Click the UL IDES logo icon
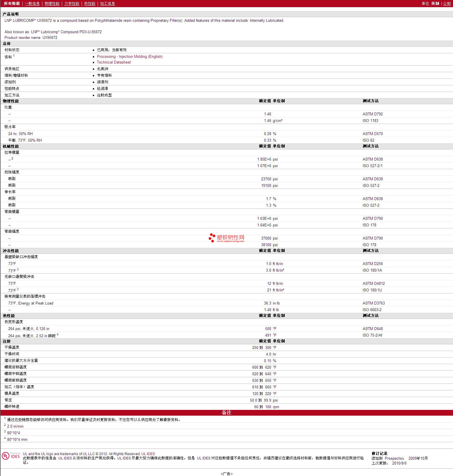This screenshot has height=476, width=453. (x=11, y=456)
